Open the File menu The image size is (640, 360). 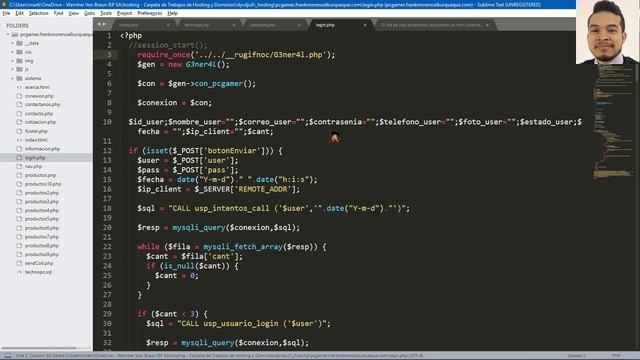[x=6, y=13]
